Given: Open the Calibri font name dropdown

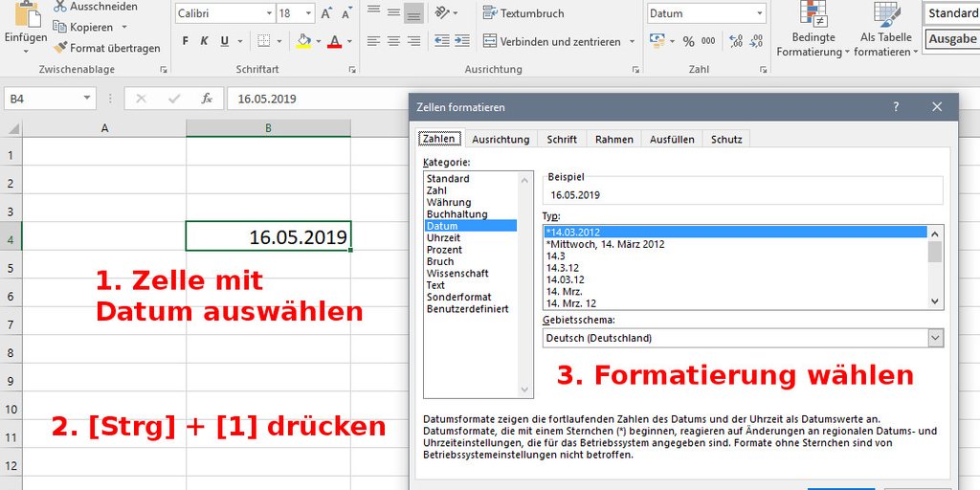Looking at the screenshot, I should pyautogui.click(x=267, y=13).
